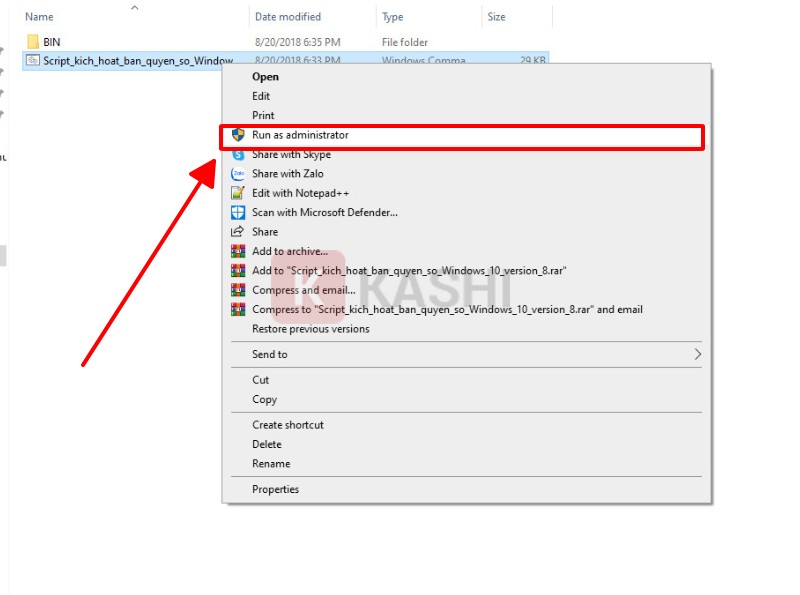The height and width of the screenshot is (595, 800).
Task: Select Rename in the context menu
Action: pos(271,464)
